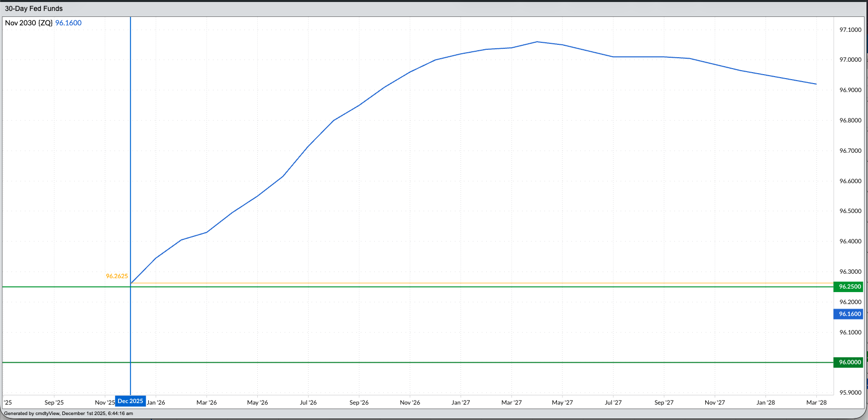Image resolution: width=868 pixels, height=420 pixels.
Task: Click the Jan '27 label on time axis
Action: pos(460,403)
